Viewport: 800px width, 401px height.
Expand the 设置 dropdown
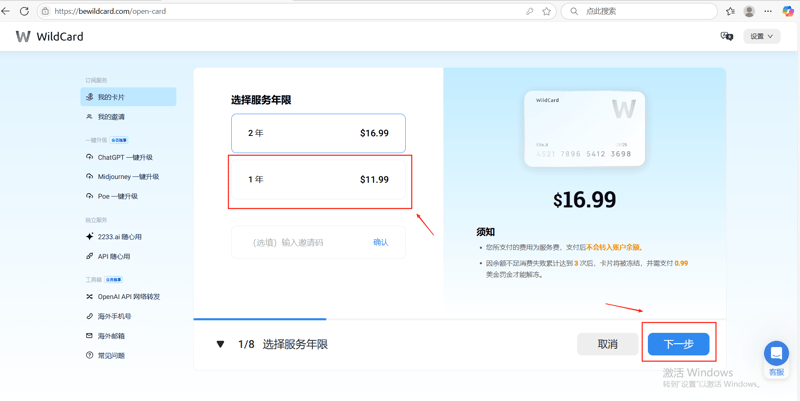(x=762, y=36)
